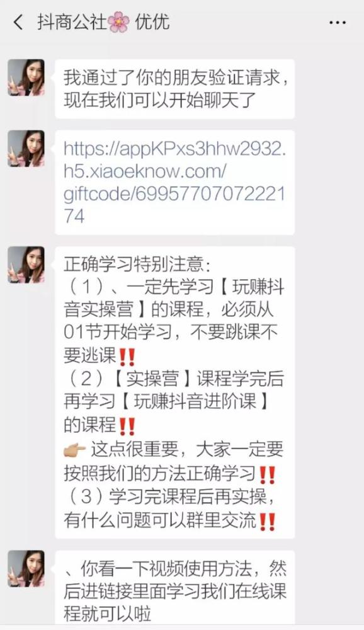Click the red exclamation marks after 要逃课
Viewport: 364px width, 630px height.
point(127,357)
